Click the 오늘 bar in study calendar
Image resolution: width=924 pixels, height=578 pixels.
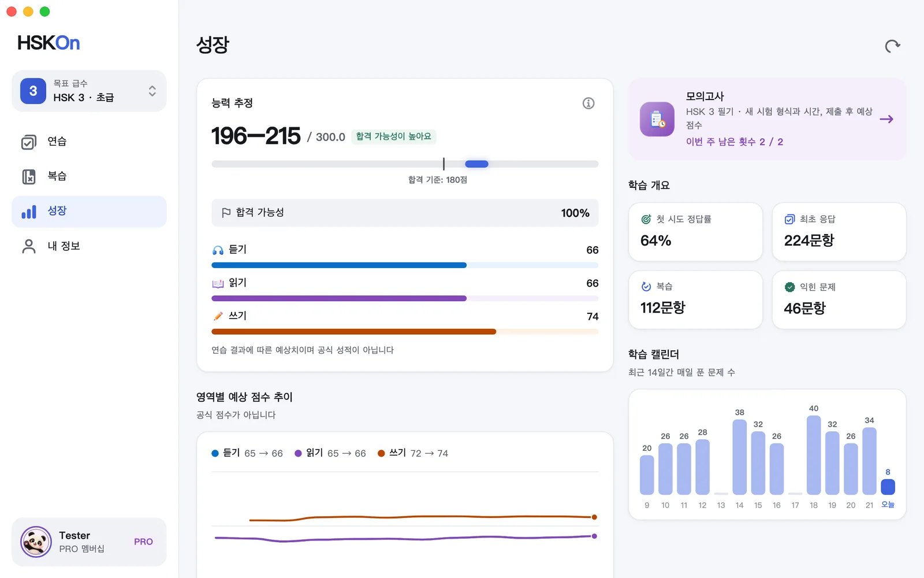[x=888, y=487]
